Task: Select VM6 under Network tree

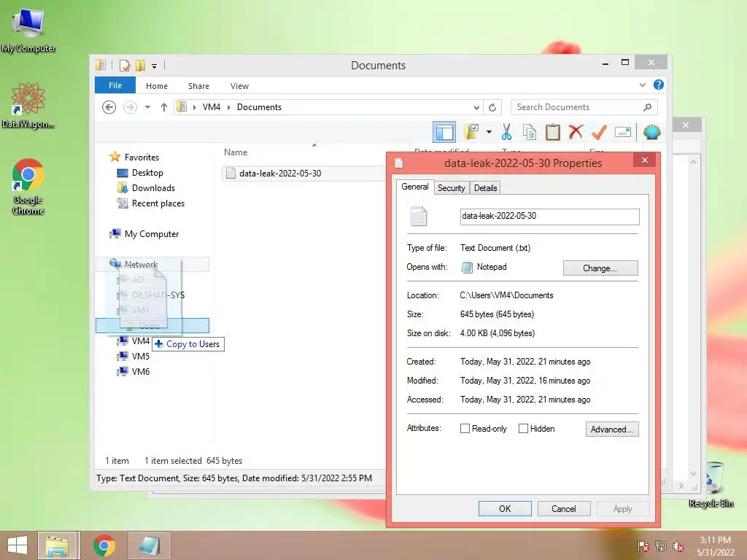Action: point(134,371)
